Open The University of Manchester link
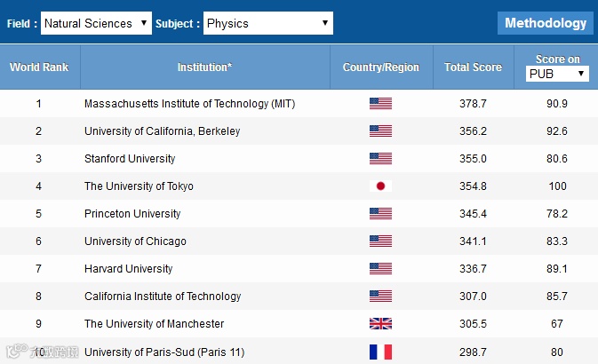The image size is (598, 364). coord(154,324)
